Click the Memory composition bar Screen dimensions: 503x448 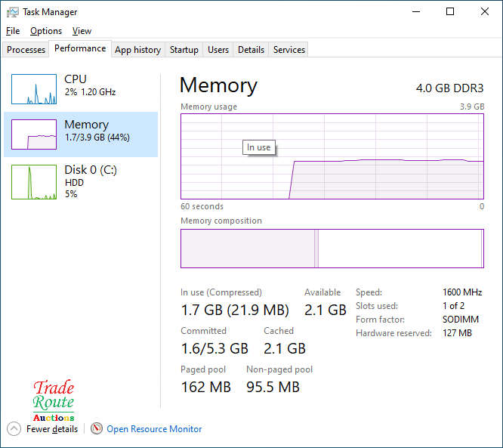[x=332, y=249]
